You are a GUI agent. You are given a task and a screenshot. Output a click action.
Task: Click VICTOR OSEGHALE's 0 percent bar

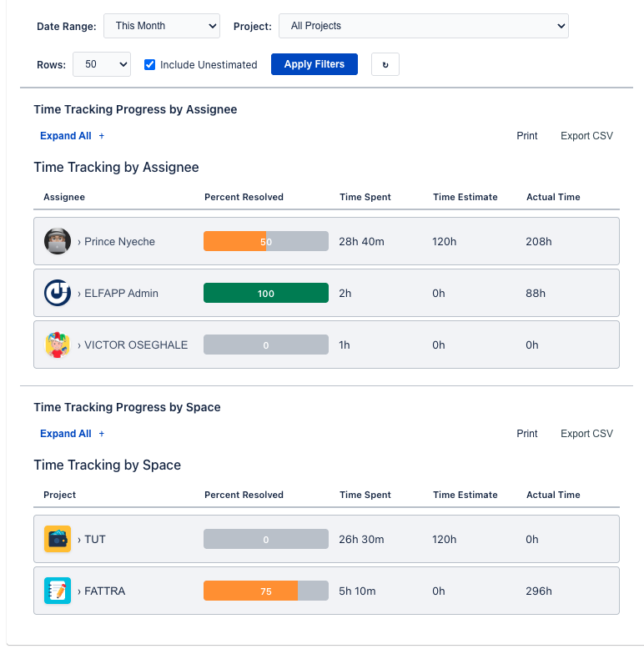point(266,345)
